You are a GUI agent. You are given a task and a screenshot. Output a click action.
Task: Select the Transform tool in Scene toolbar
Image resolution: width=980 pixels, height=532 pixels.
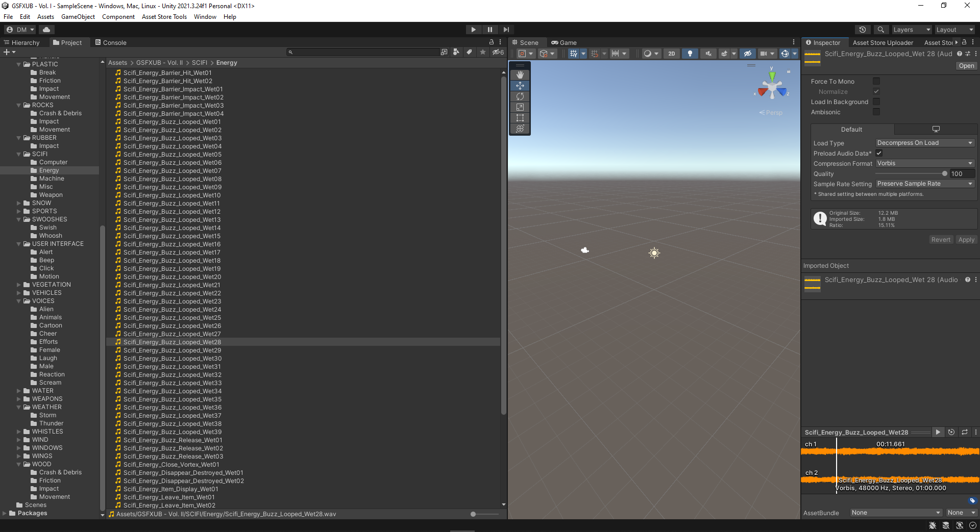tap(520, 129)
